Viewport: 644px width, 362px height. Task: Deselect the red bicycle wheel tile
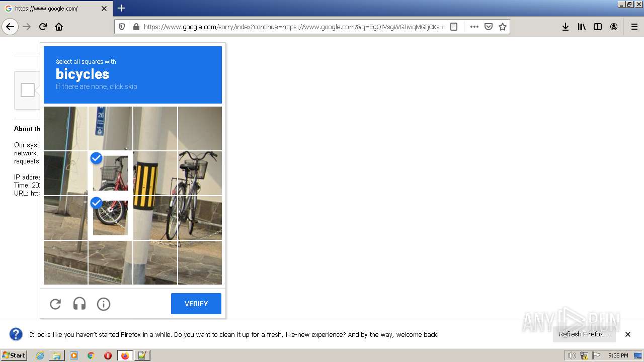(x=110, y=218)
